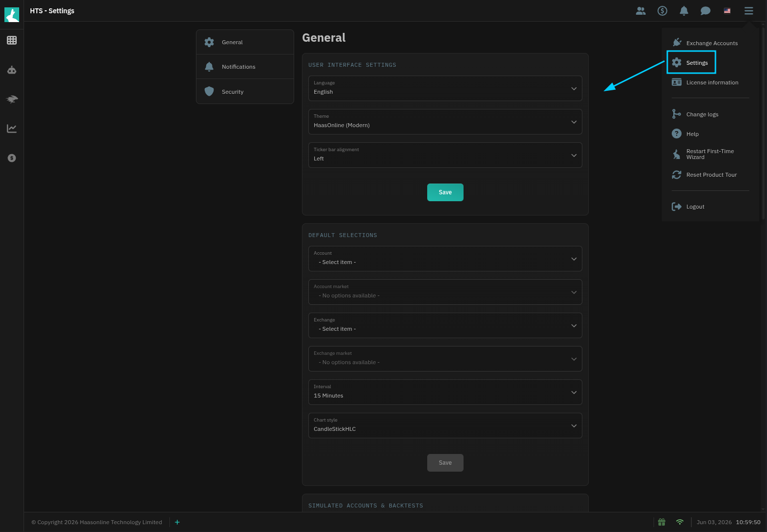Choose License information menu entry
This screenshot has height=532, width=767.
[x=710, y=82]
